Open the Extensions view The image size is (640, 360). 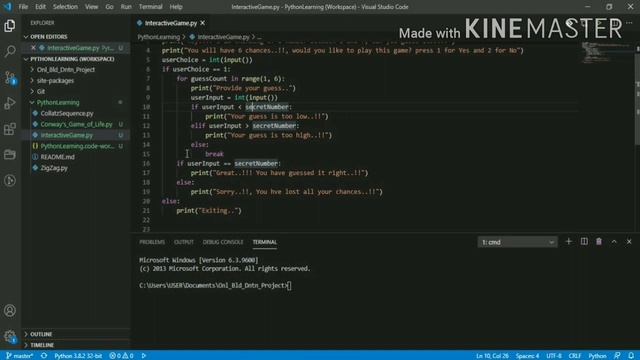point(10,129)
